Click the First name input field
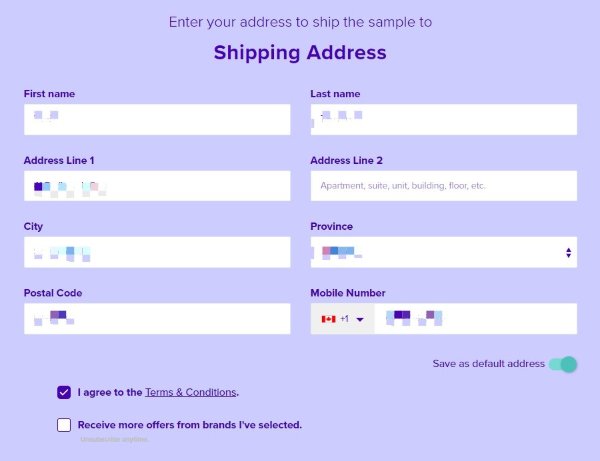Screen dimensions: 600x461 tap(157, 119)
